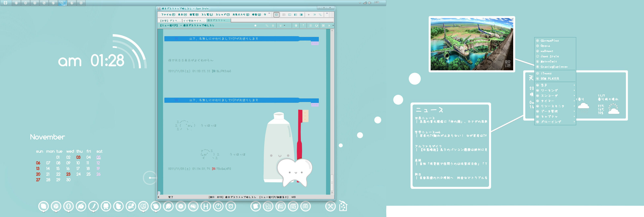The image size is (644, 217).
Task: Click the power button dock icon
Action: click(x=218, y=206)
